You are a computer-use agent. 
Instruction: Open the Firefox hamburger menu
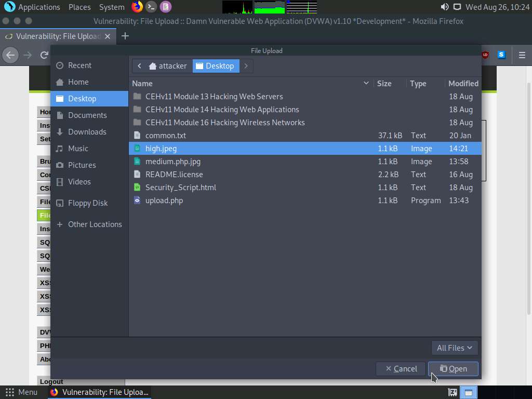pyautogui.click(x=522, y=55)
